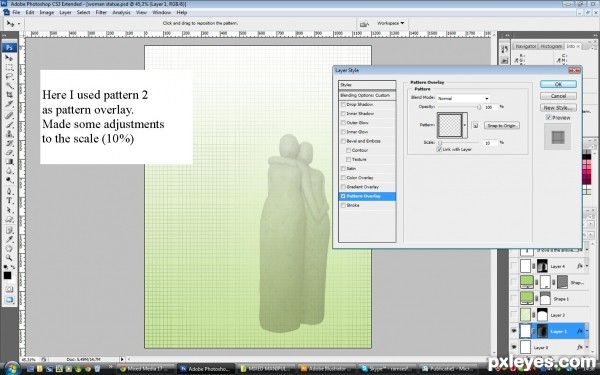Switch to the Histogram tab
The height and width of the screenshot is (375, 600).
551,46
